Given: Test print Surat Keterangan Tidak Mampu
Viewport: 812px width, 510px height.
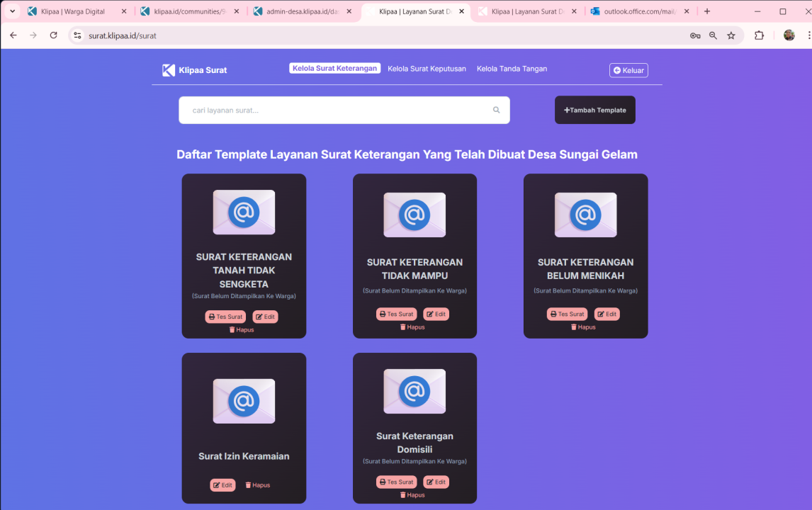Looking at the screenshot, I should [396, 314].
